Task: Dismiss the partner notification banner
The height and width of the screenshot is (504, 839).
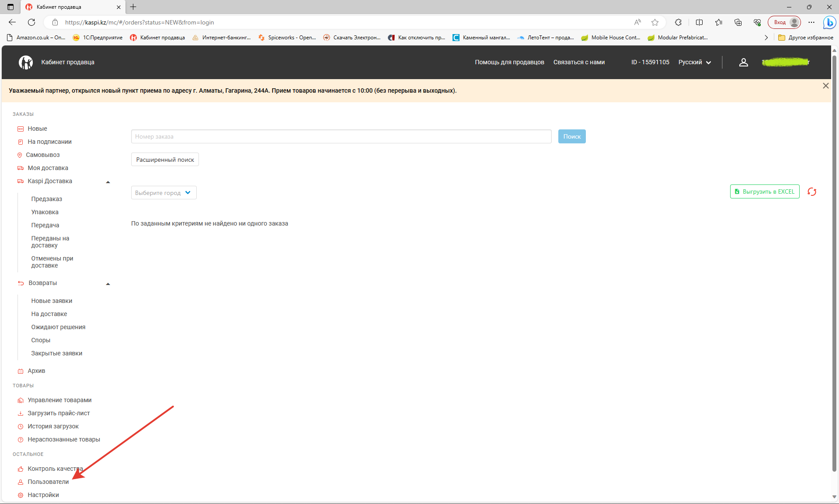Action: (825, 86)
